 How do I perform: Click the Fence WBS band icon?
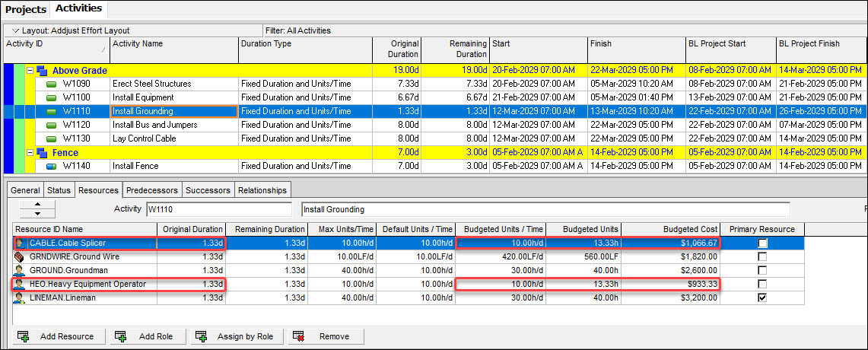(x=43, y=153)
